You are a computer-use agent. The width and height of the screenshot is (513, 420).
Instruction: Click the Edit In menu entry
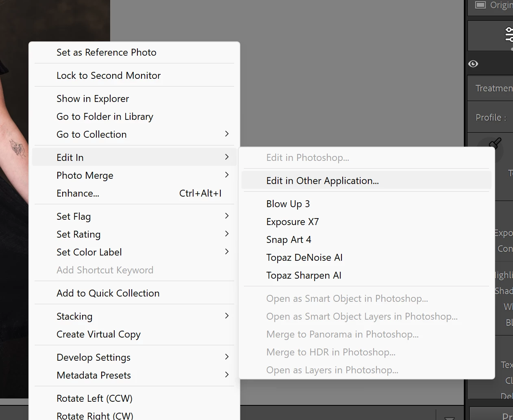point(134,157)
